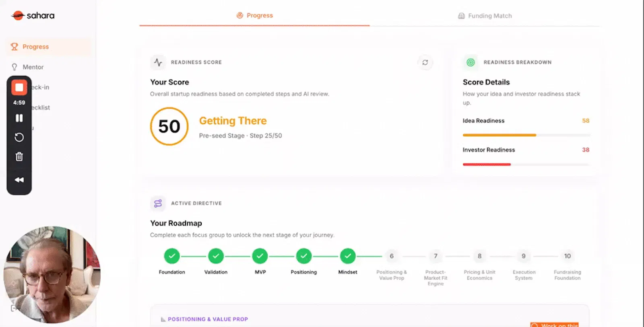The height and width of the screenshot is (327, 644).
Task: Click the Readiness Breakdown target icon
Action: point(471,62)
